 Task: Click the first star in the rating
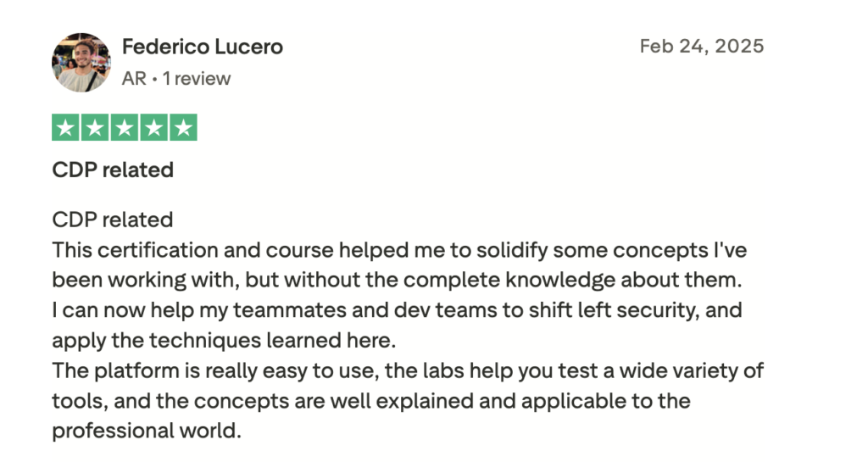[x=66, y=127]
